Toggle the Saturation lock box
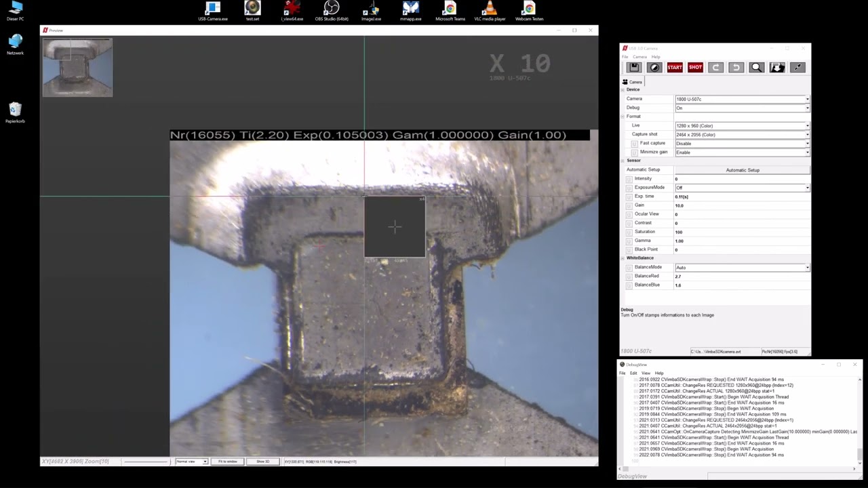Image resolution: width=868 pixels, height=488 pixels. click(629, 232)
